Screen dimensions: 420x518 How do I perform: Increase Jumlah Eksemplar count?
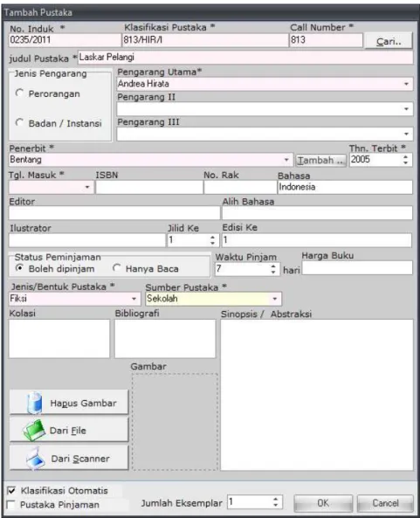coord(276,499)
